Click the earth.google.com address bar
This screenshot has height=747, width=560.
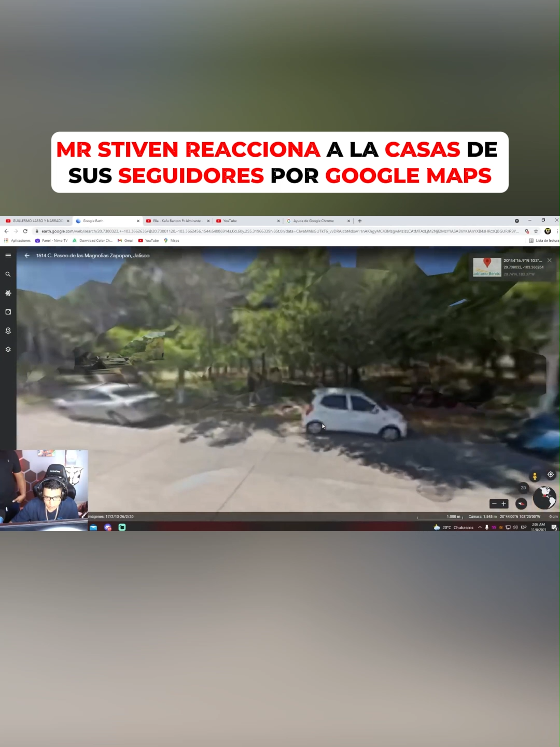[x=207, y=231]
